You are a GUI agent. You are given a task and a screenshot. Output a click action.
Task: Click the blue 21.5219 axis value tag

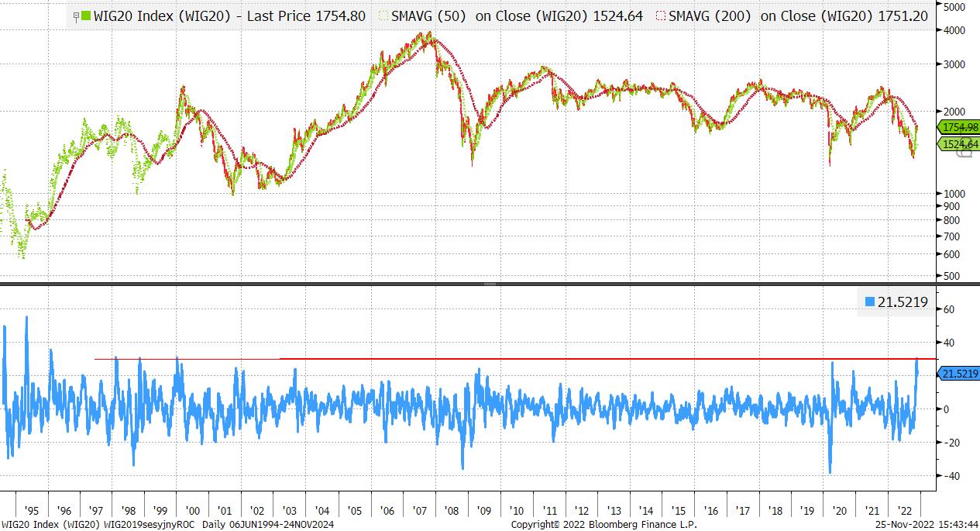958,374
